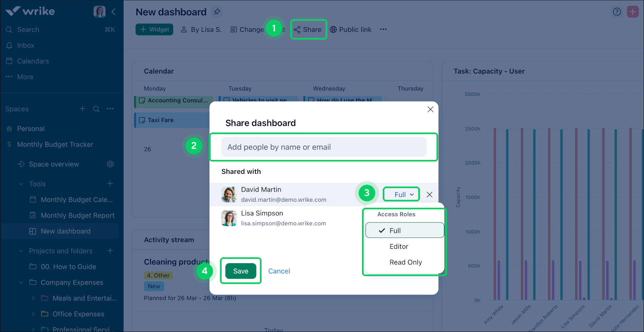Select the Read Only access role
This screenshot has width=644, height=332.
[x=406, y=262]
